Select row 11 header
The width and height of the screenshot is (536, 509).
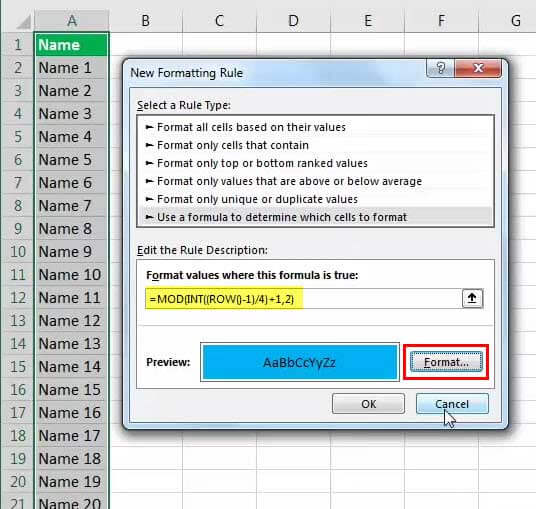coord(18,274)
